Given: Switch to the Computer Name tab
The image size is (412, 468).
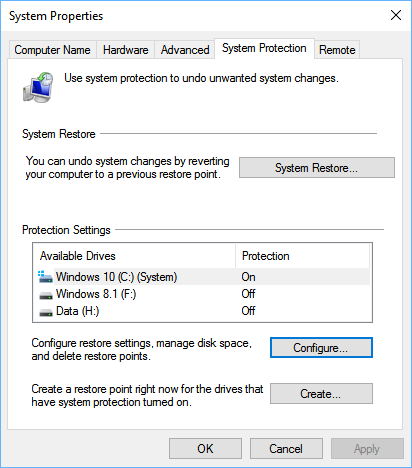Looking at the screenshot, I should pos(52,50).
